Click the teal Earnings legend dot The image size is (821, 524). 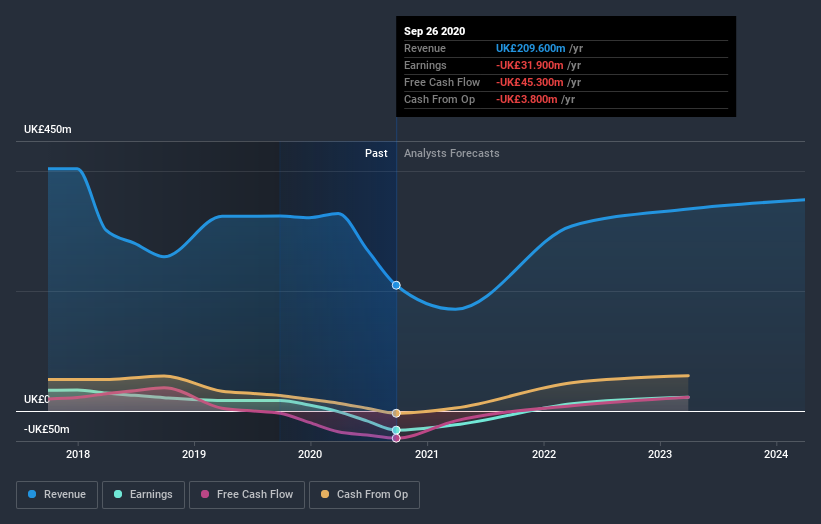coord(118,494)
